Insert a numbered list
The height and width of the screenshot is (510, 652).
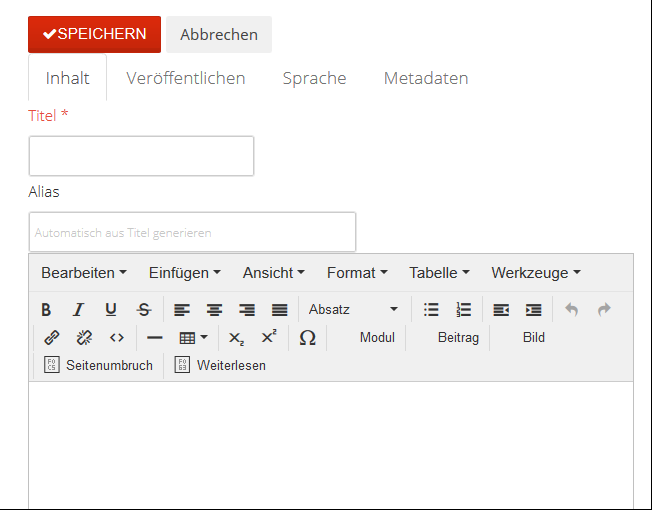point(464,310)
